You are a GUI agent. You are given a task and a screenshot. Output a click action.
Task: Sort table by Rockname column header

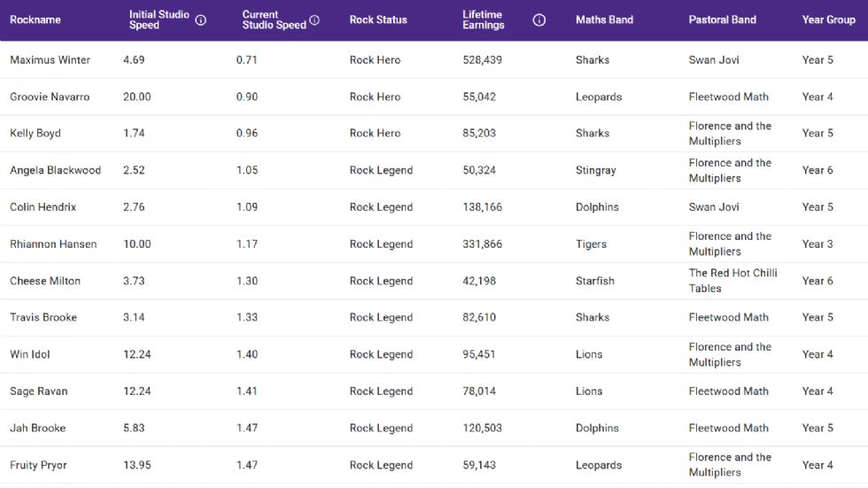35,20
